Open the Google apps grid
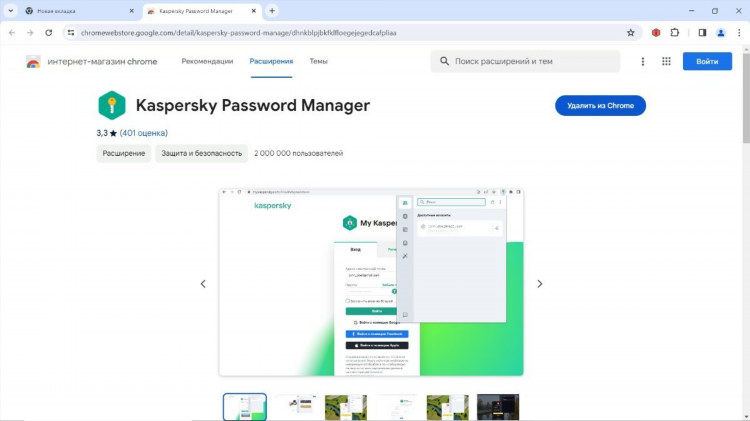 point(666,61)
